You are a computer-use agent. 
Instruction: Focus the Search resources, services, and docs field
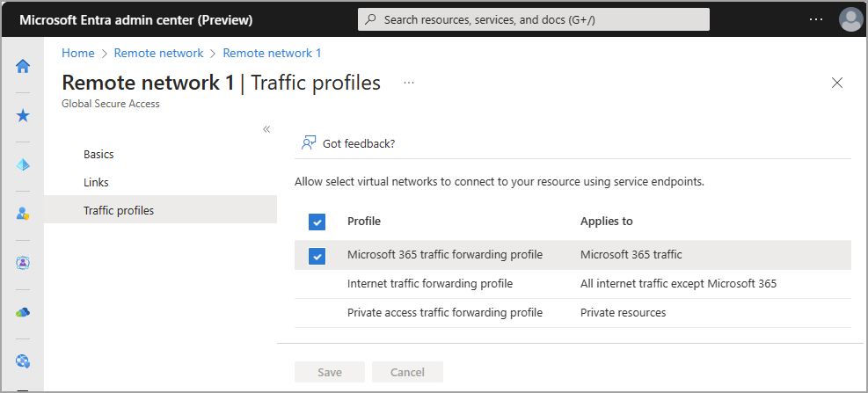click(534, 19)
